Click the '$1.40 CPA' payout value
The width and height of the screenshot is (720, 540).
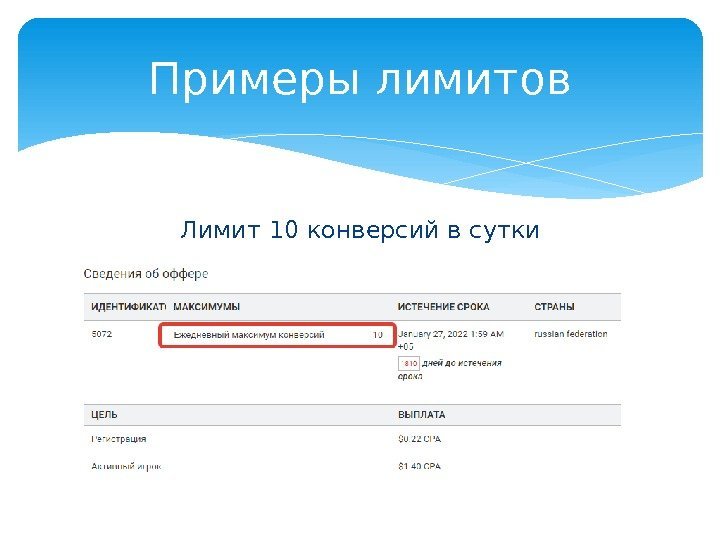[420, 467]
